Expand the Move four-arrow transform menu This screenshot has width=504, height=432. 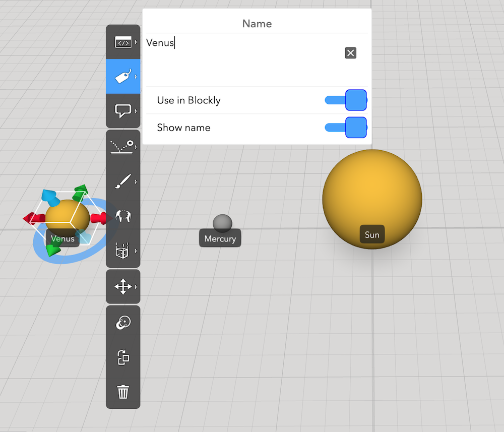coord(123,287)
